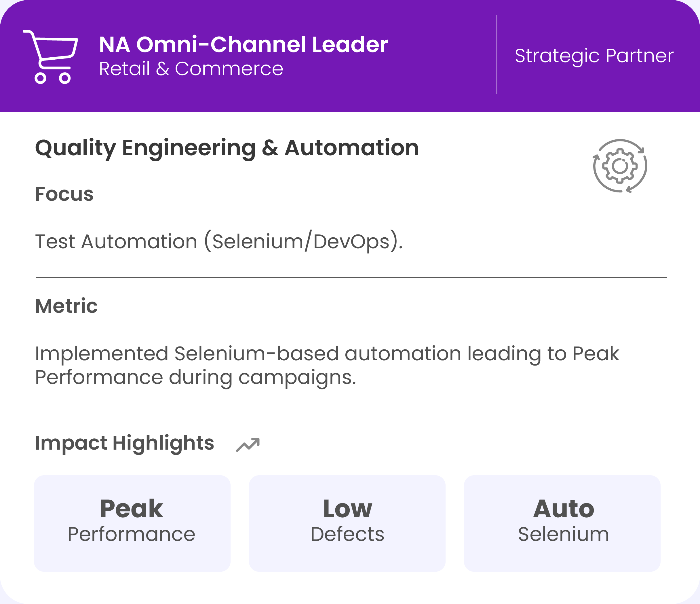Click the bold Peak text

(132, 509)
